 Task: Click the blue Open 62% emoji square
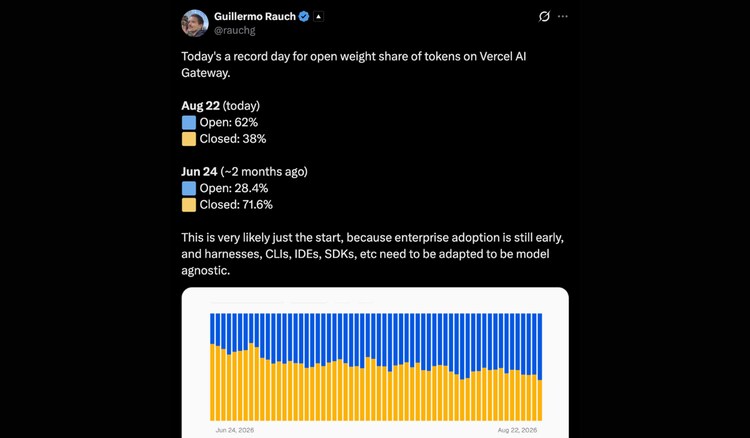click(x=189, y=122)
